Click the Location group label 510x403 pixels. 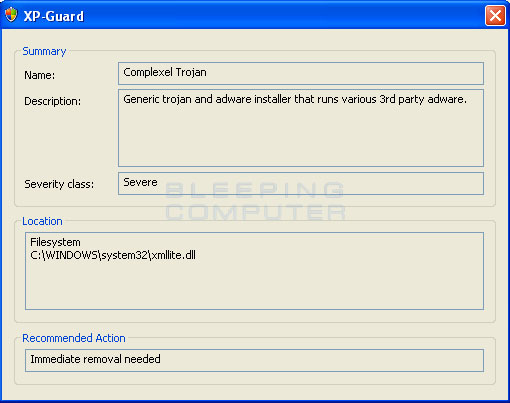click(x=42, y=221)
